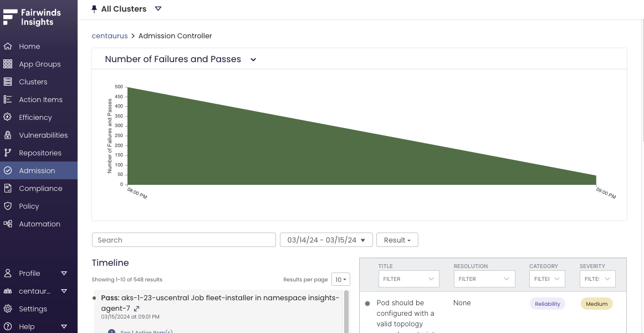Open the Vulnerabilities section icon

coord(8,135)
